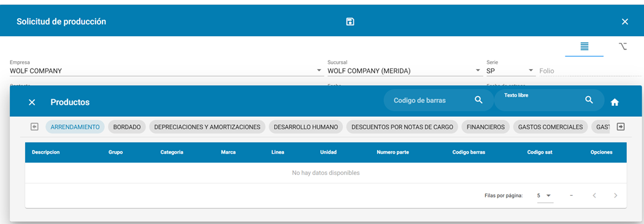The height and width of the screenshot is (224, 644).
Task: Switch to the lines list tab icon
Action: tap(584, 47)
